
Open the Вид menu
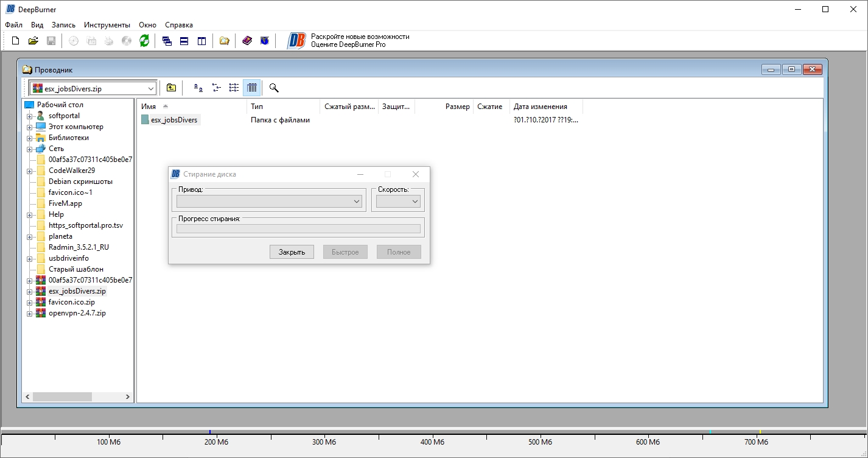37,25
